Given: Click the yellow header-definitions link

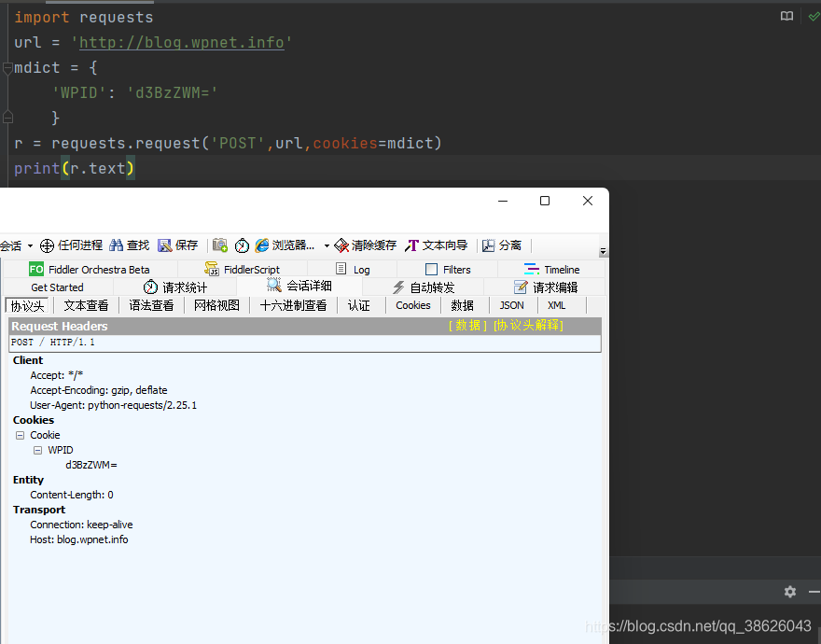Looking at the screenshot, I should [528, 326].
